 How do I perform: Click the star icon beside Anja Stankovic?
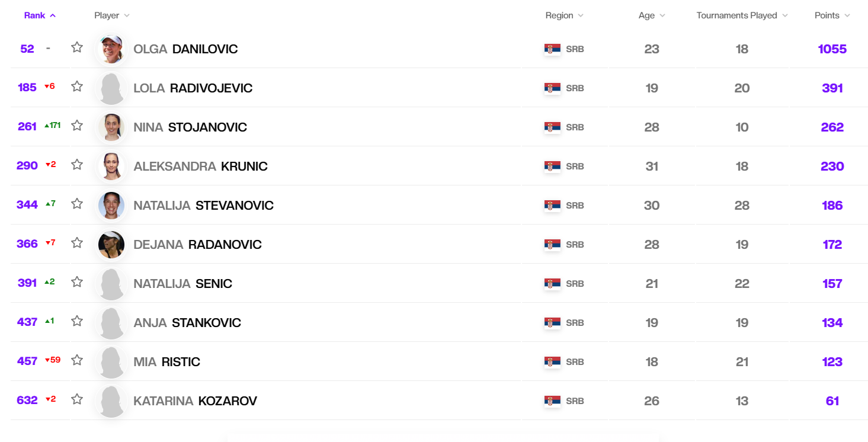pos(77,321)
